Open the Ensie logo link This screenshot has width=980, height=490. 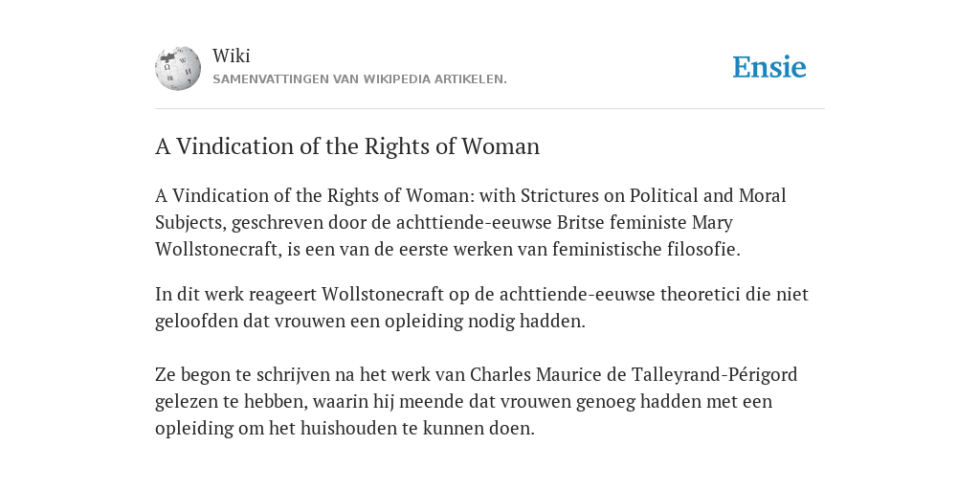pyautogui.click(x=769, y=67)
